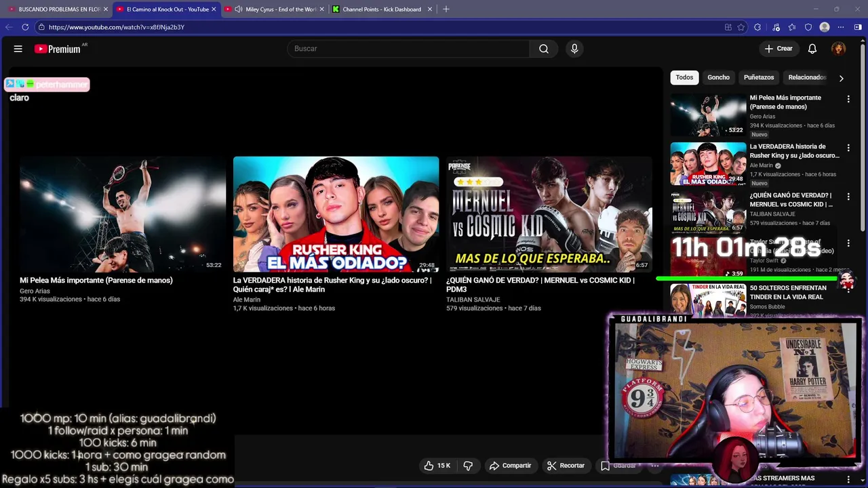Open a new browser tab
Screen dimensions: 868x488
(x=446, y=9)
